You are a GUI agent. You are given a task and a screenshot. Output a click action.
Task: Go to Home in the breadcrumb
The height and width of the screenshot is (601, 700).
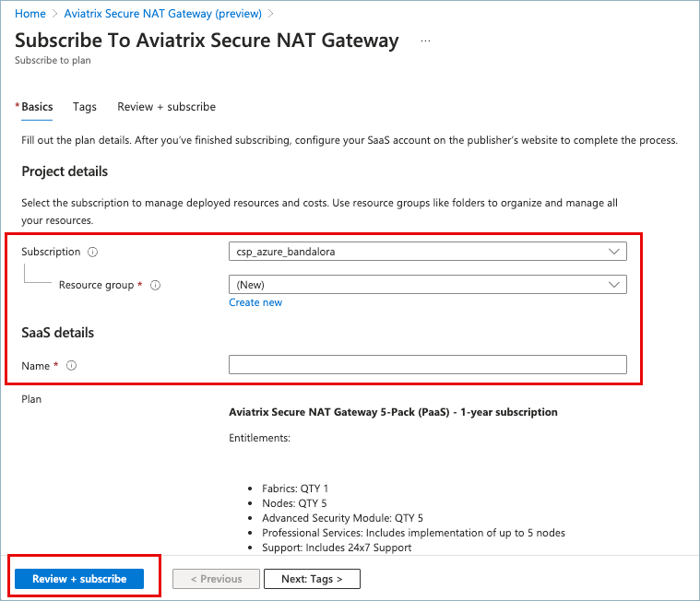coord(30,14)
